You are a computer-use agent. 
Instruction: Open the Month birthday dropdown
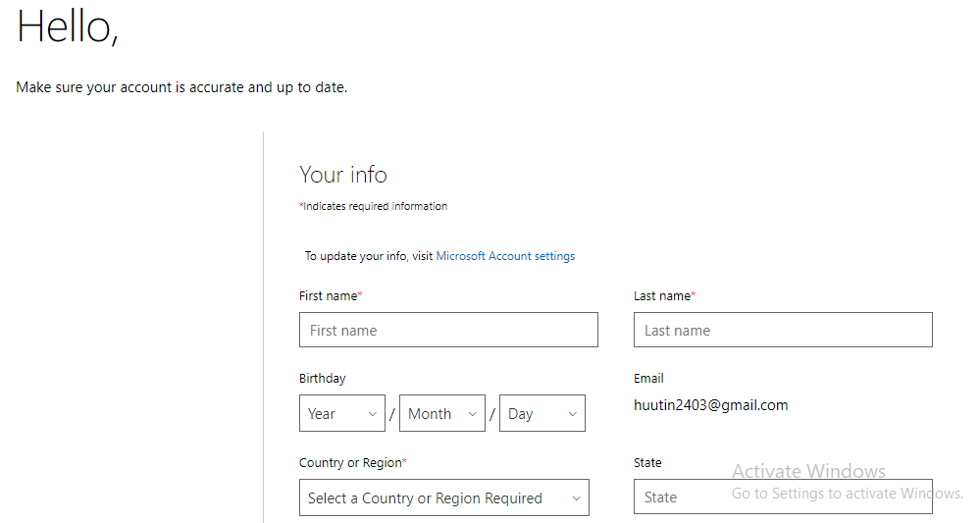click(441, 413)
